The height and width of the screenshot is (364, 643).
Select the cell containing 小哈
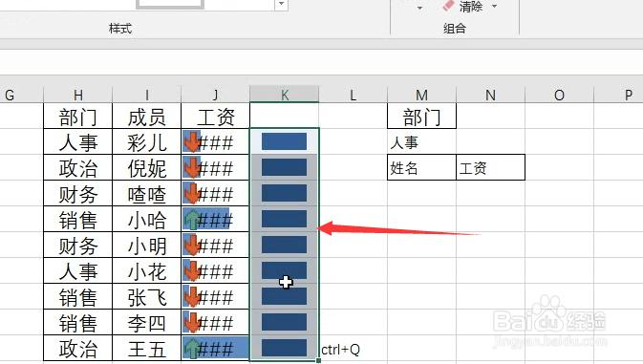[x=147, y=219]
